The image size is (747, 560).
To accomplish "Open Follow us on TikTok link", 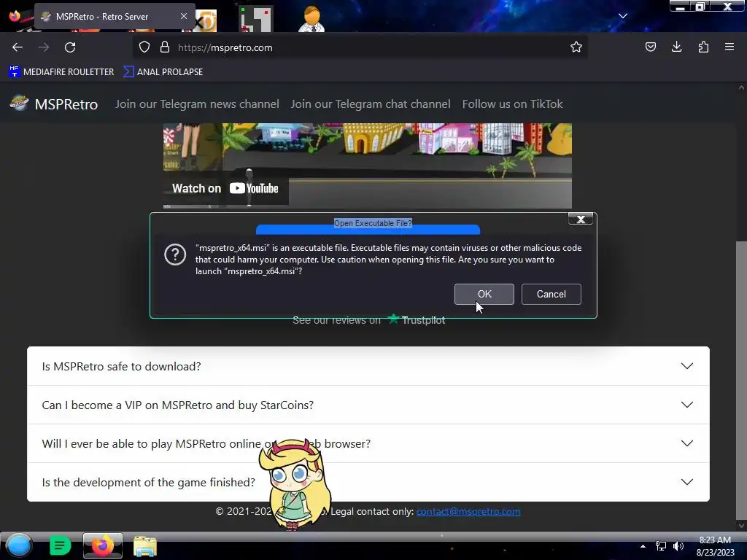I will click(513, 104).
